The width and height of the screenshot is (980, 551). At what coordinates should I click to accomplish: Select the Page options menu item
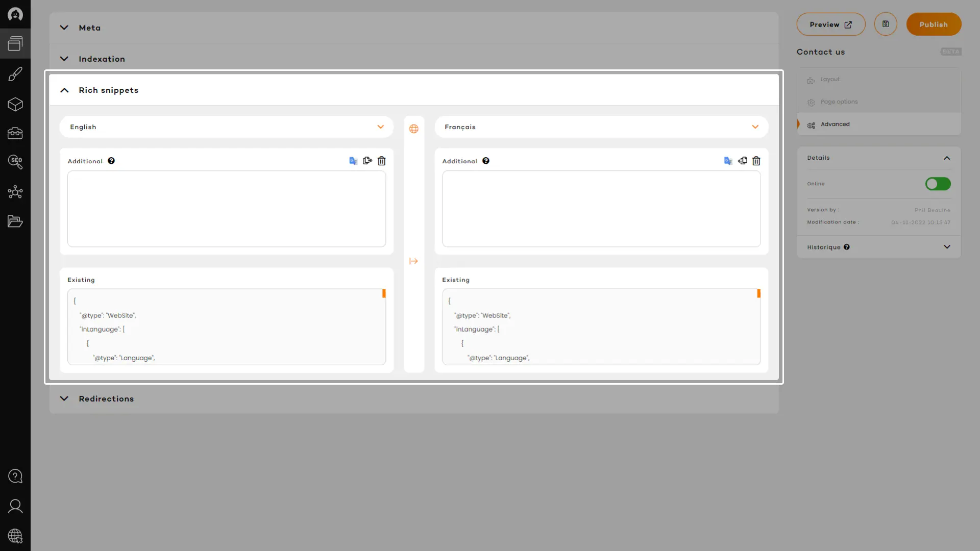[x=839, y=102]
